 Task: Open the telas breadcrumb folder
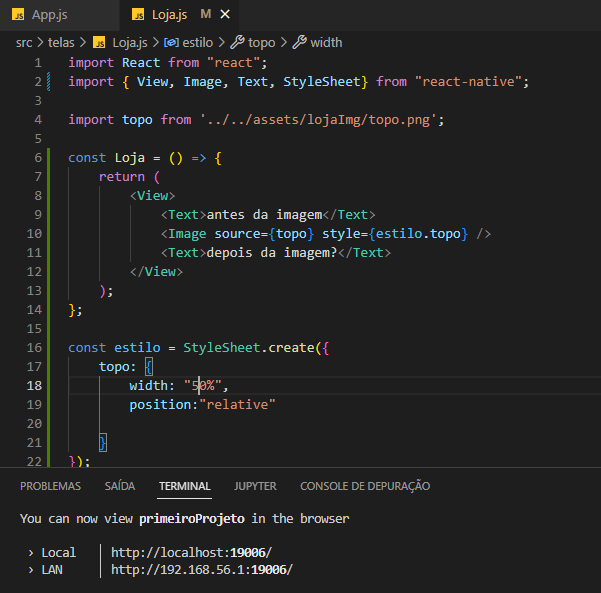[x=61, y=43]
